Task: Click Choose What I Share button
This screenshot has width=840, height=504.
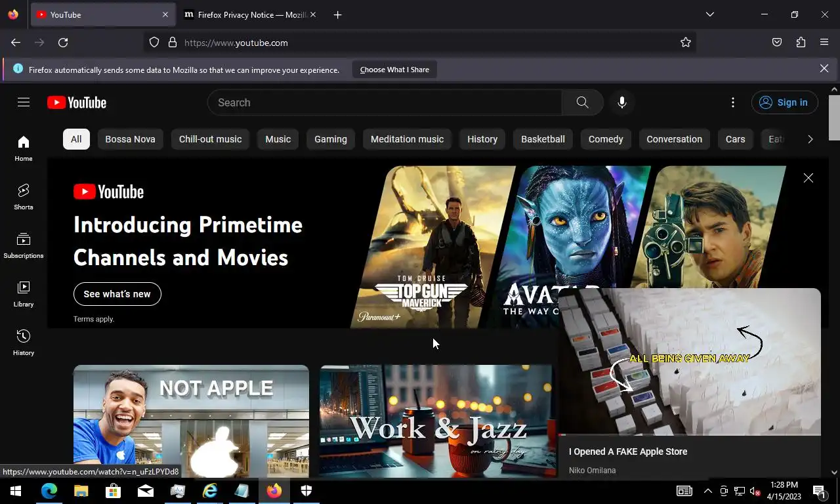Action: coord(394,70)
